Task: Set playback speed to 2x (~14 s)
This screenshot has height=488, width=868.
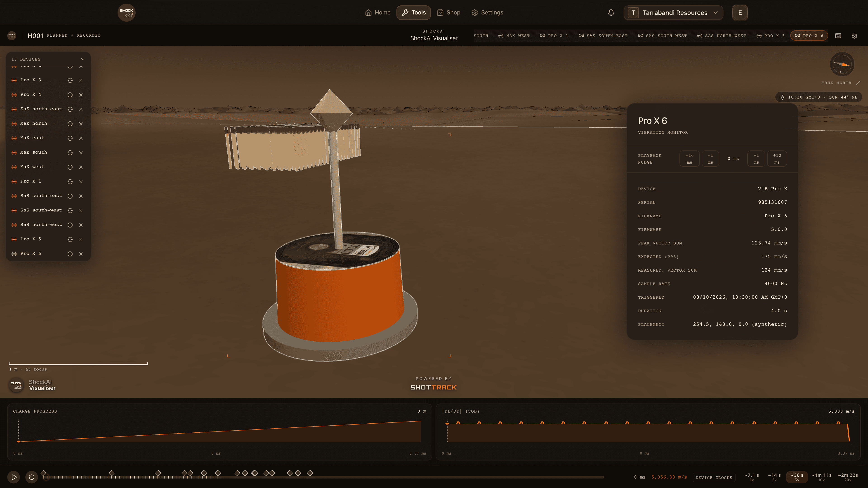Action: (x=774, y=477)
